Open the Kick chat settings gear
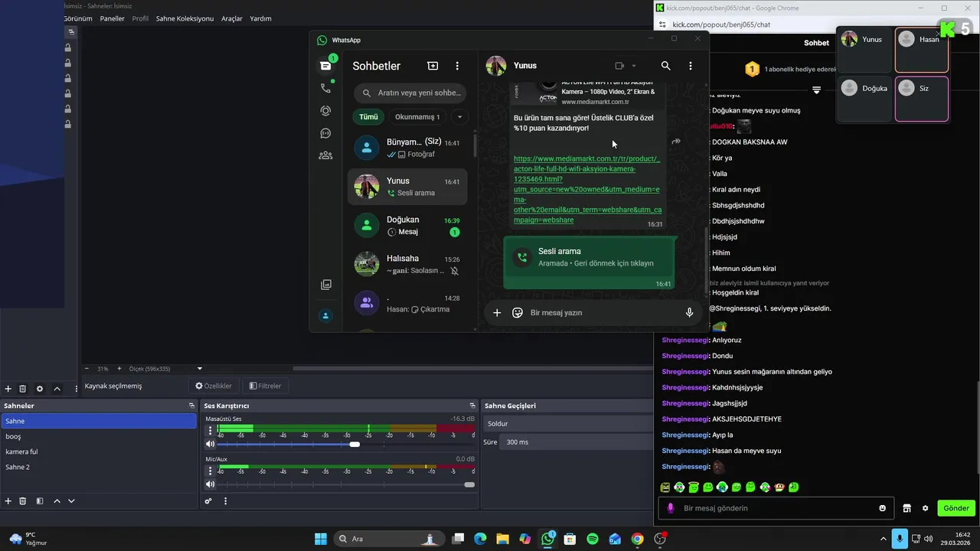Viewport: 980px width, 551px height. point(925,508)
